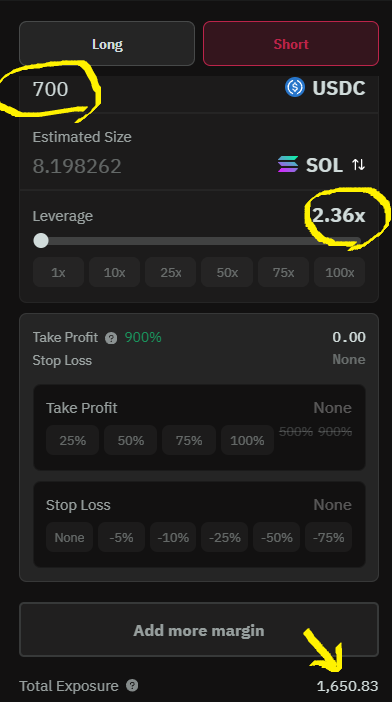This screenshot has width=392, height=702.
Task: Choose the -10% stop loss option
Action: tap(173, 537)
